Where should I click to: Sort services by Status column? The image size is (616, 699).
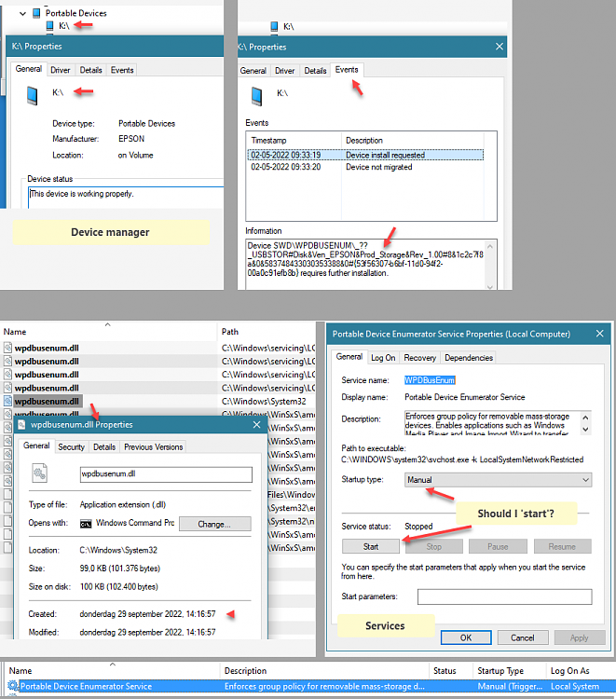click(450, 671)
